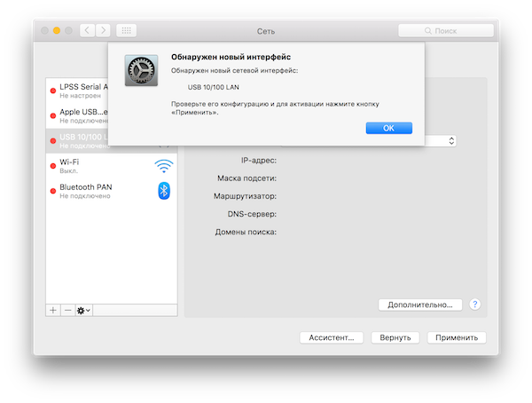Click the Wi-Fi signal icon

coord(164,166)
